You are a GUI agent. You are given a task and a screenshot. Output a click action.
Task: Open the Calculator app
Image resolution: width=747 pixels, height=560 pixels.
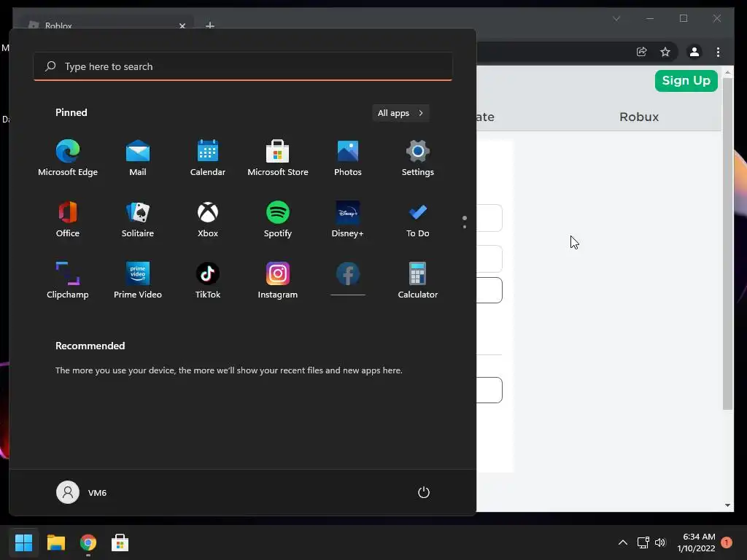click(x=418, y=281)
